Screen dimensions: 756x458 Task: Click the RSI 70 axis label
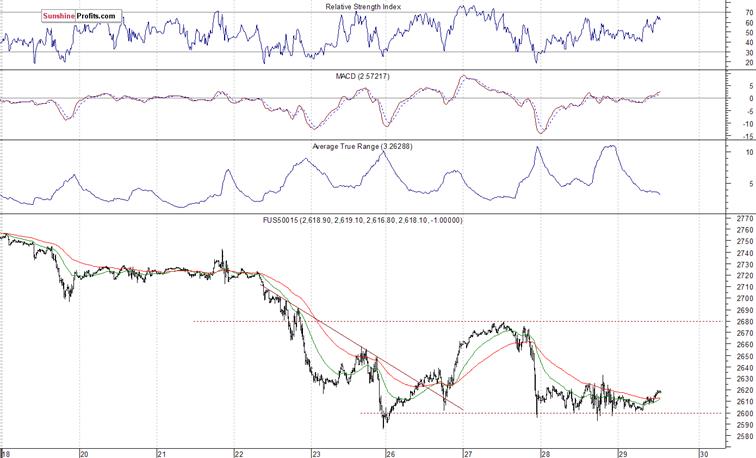[x=749, y=13]
